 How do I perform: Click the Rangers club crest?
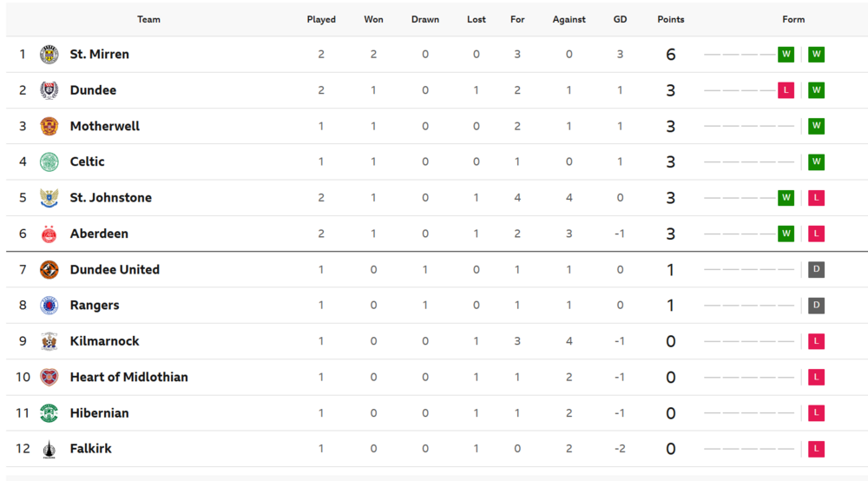click(x=49, y=305)
